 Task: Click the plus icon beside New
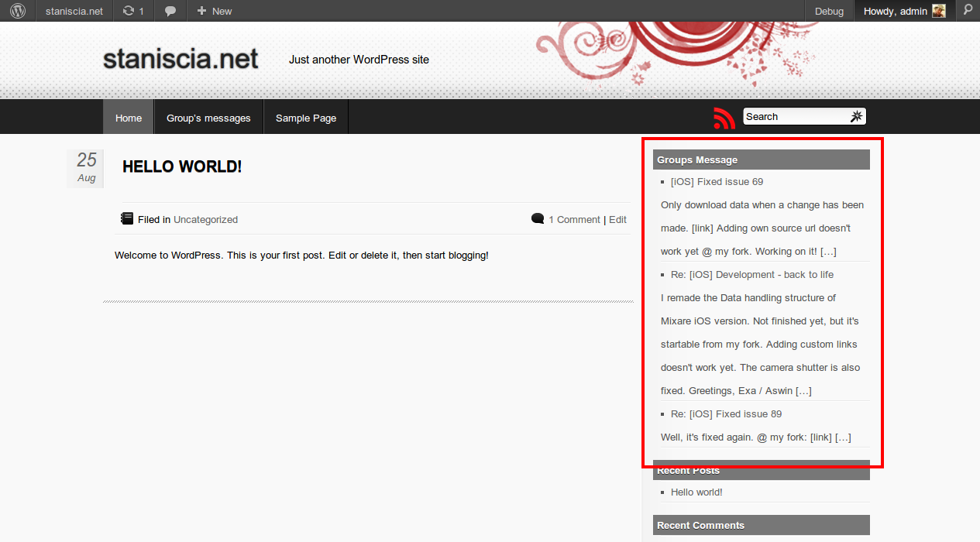coord(201,11)
